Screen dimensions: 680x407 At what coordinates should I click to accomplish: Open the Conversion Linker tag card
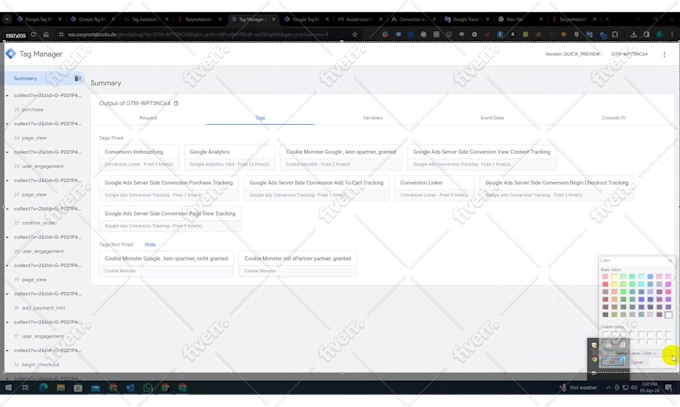pyautogui.click(x=434, y=188)
